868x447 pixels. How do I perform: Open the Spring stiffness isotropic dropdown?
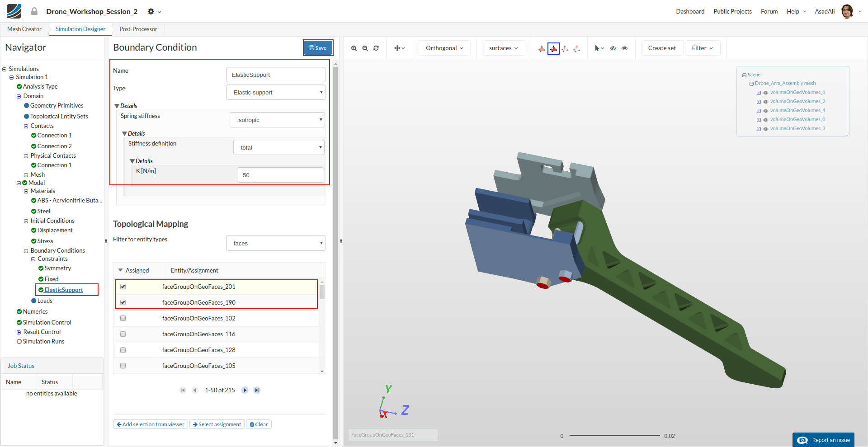coord(277,120)
